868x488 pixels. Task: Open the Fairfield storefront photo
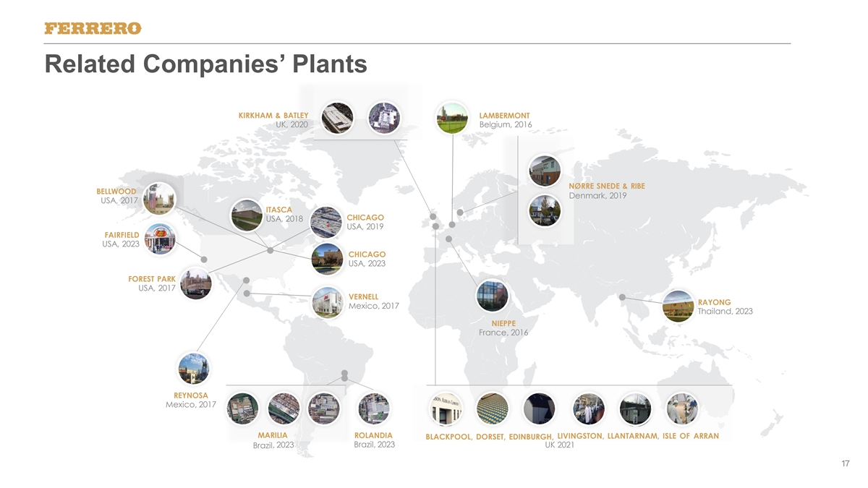pyautogui.click(x=159, y=239)
